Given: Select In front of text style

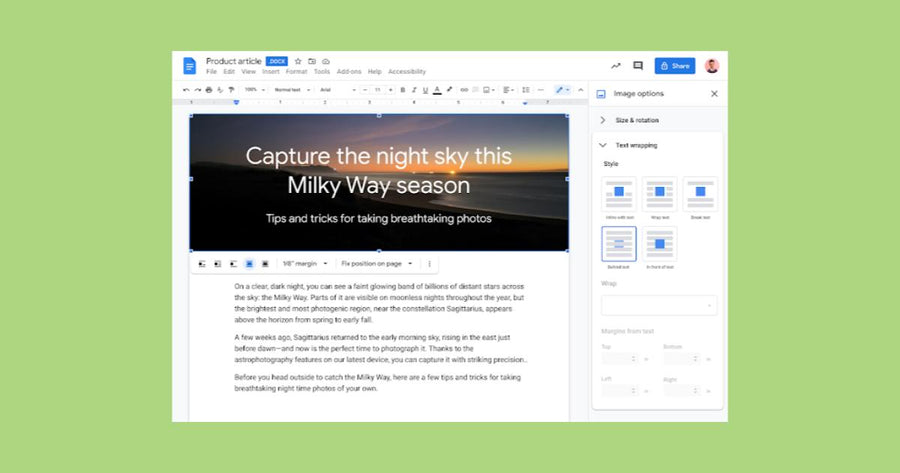Looking at the screenshot, I should 660,243.
